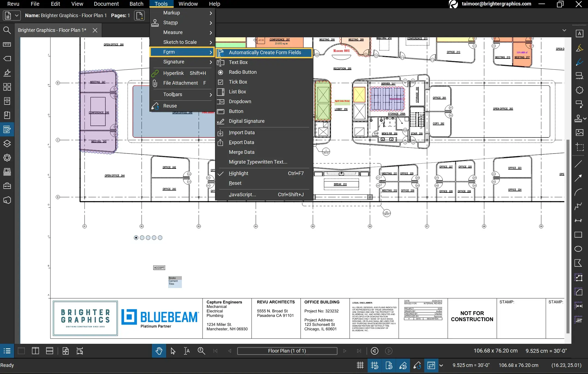Image resolution: width=588 pixels, height=374 pixels.
Task: Click the Zoom magnifier tool
Action: click(201, 351)
